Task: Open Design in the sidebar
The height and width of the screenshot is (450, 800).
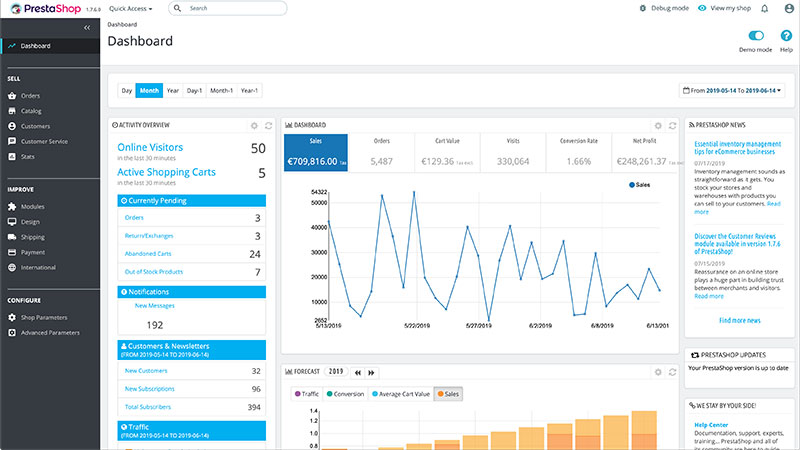Action: pos(30,222)
